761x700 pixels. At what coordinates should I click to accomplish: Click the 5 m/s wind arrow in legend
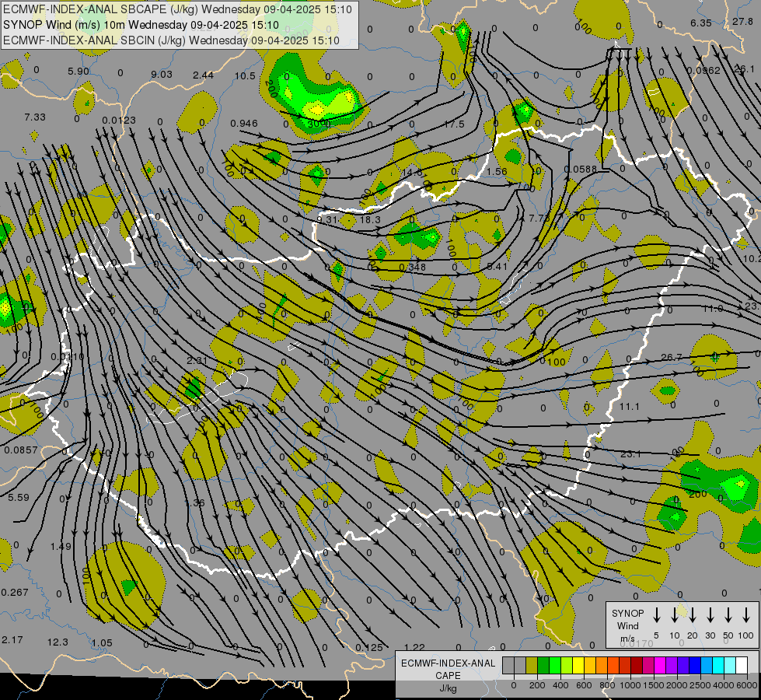[x=657, y=614]
